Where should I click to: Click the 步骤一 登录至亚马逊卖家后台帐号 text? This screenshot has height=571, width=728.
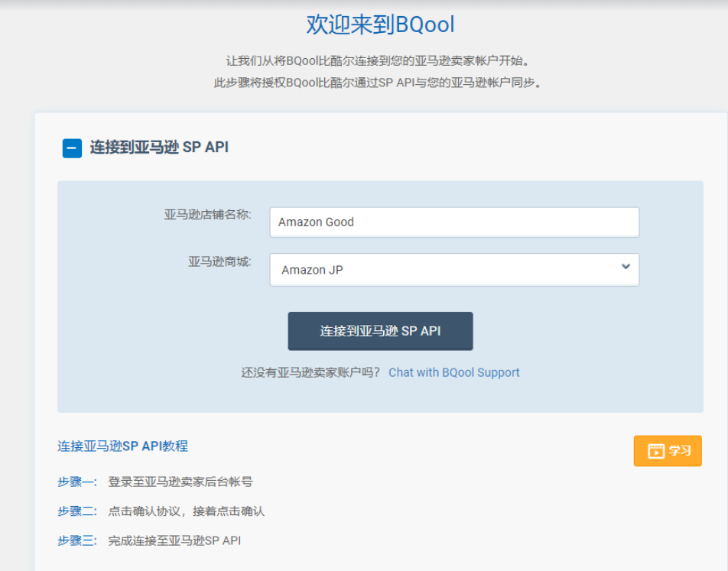click(x=155, y=482)
